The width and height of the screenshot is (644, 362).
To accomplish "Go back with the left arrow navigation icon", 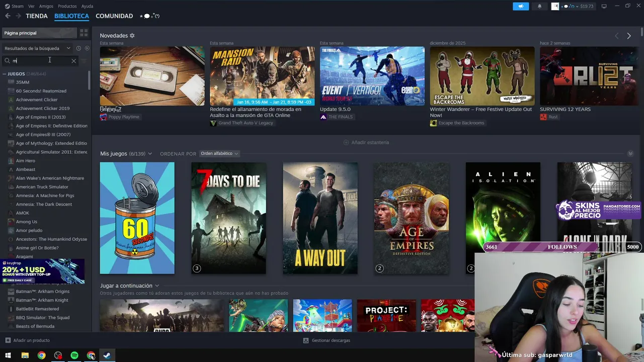I will (x=8, y=16).
